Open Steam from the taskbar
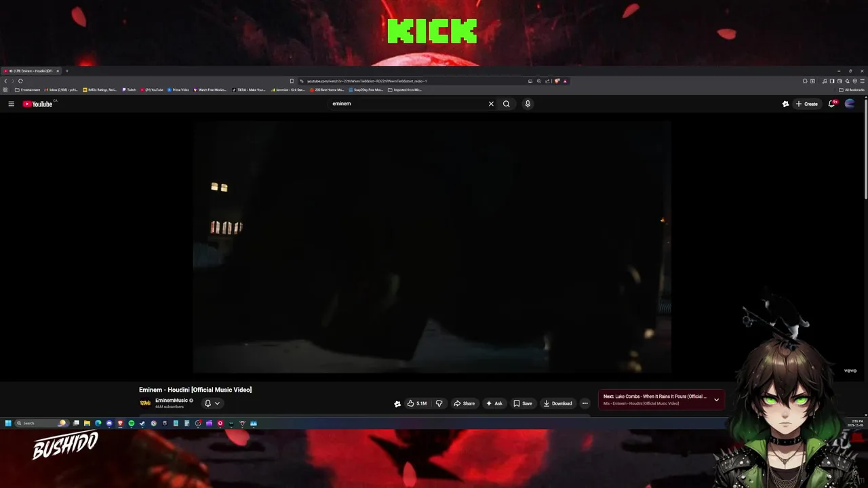This screenshot has height=488, width=868. (x=142, y=423)
